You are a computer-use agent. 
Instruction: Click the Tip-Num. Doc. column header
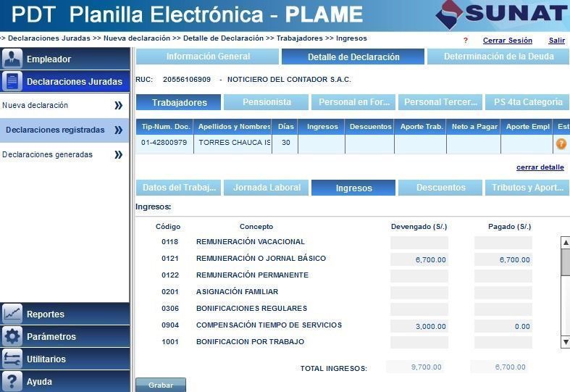point(165,127)
